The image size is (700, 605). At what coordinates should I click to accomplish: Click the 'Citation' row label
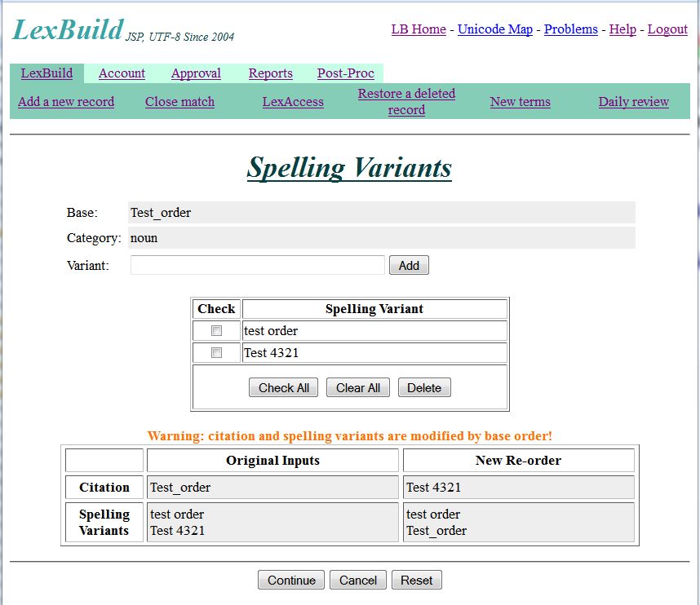104,487
